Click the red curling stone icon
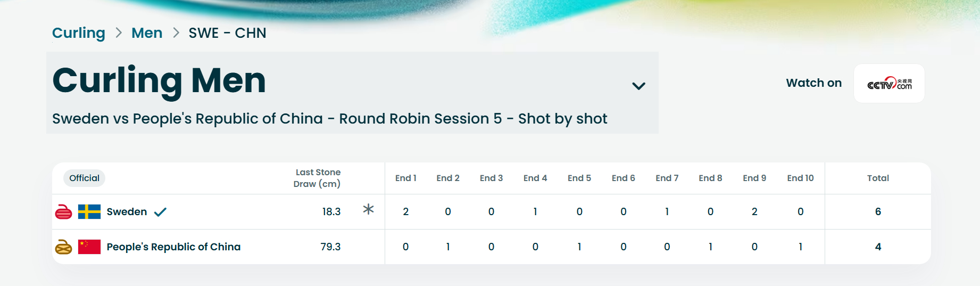This screenshot has width=980, height=286. (x=63, y=212)
